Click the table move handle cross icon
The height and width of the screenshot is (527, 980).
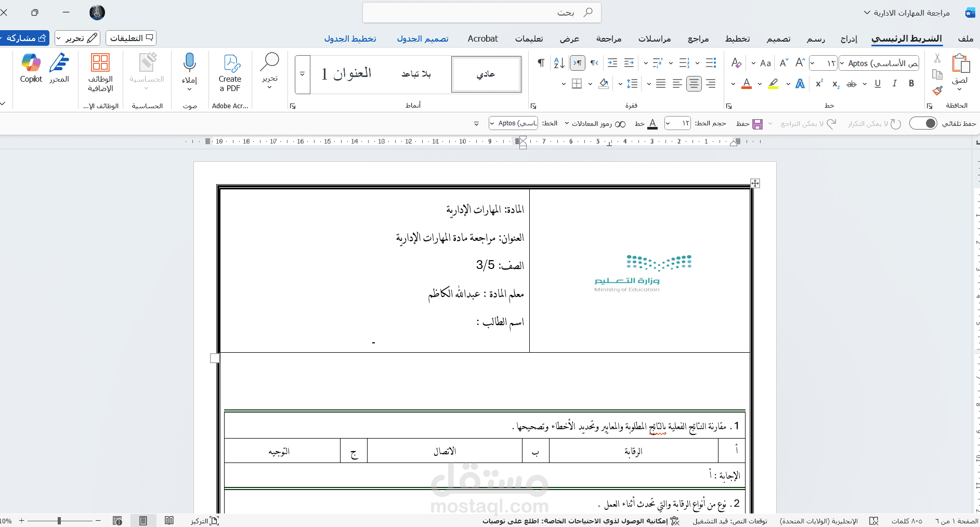755,183
